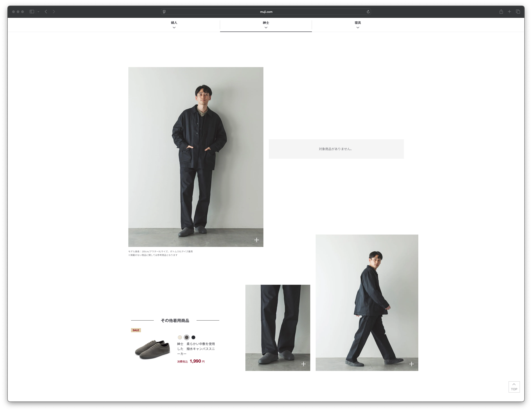Click the plus icon on the trousers close-up image
The image size is (532, 411).
pos(303,364)
